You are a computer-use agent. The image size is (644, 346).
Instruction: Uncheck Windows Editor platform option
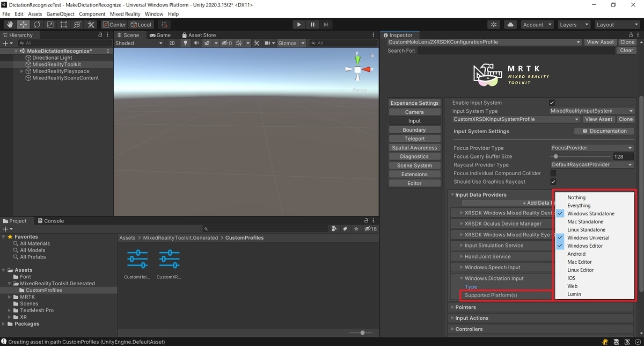click(595, 246)
